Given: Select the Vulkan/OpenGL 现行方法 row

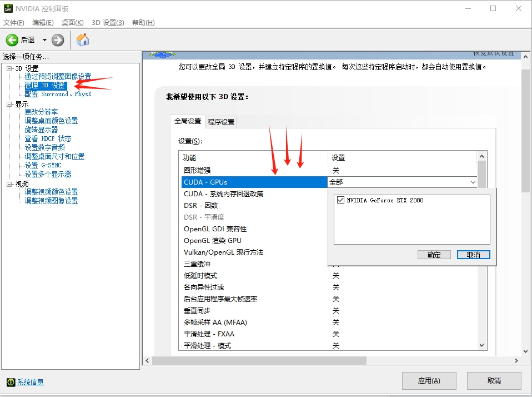Looking at the screenshot, I should click(254, 252).
